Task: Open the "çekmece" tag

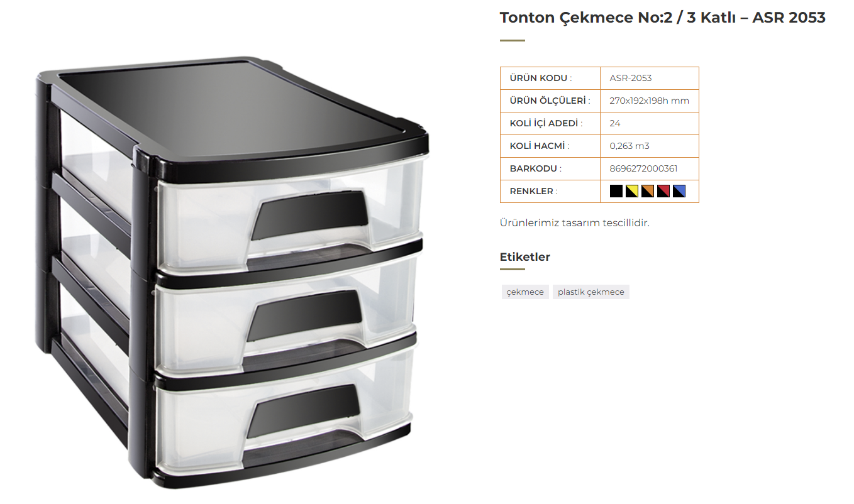Action: point(525,292)
